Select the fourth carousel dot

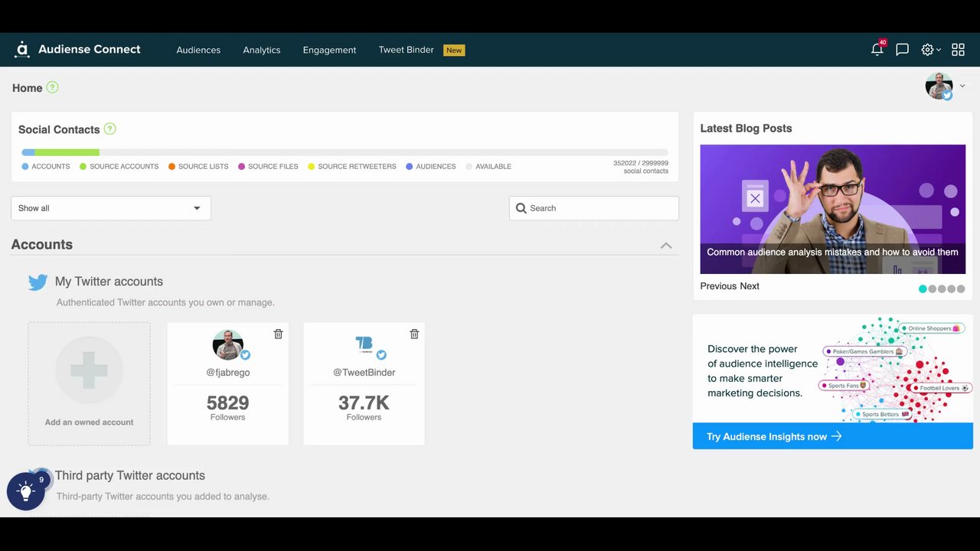952,289
